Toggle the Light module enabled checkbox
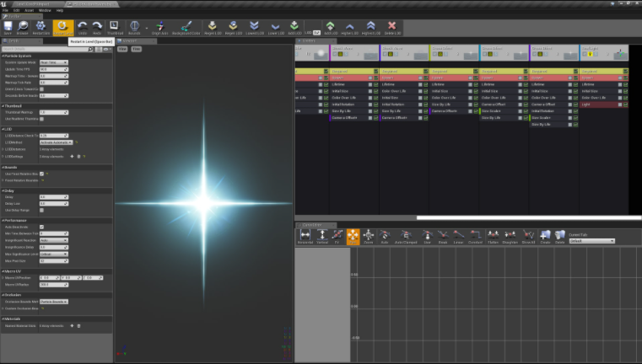Screen dimensions: 642x364 pyautogui.click(x=625, y=104)
